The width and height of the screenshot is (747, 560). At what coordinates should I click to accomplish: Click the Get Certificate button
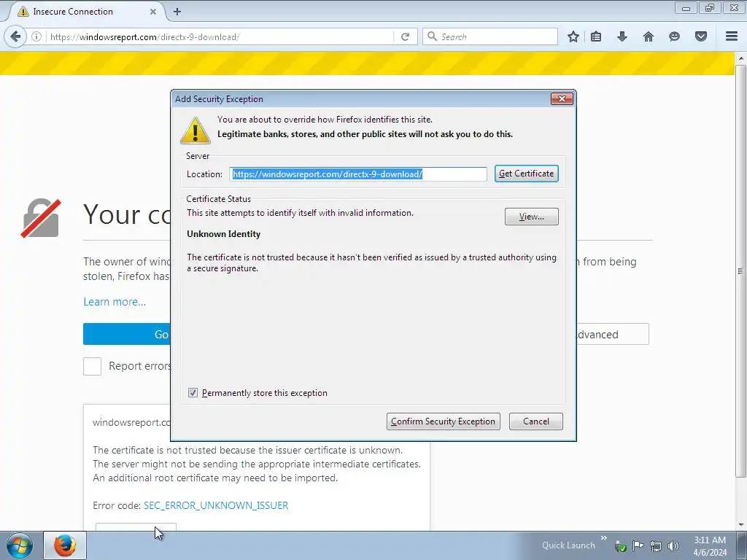point(527,174)
